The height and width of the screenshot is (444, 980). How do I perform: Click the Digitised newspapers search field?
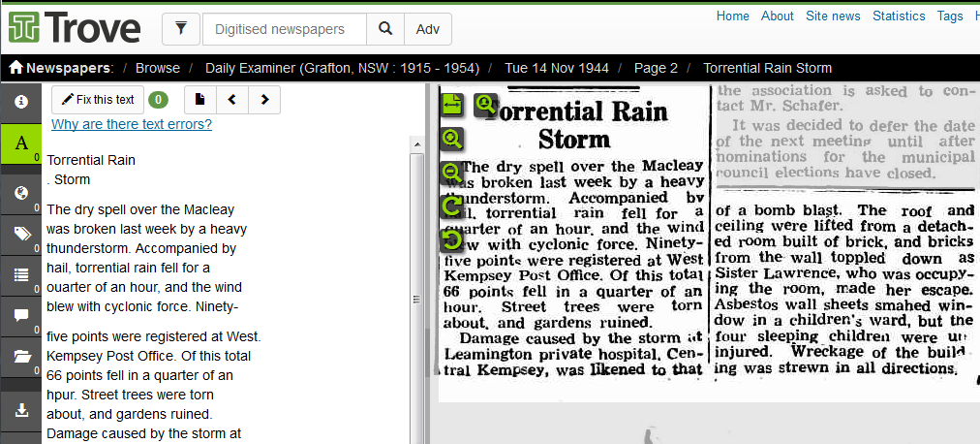point(285,29)
